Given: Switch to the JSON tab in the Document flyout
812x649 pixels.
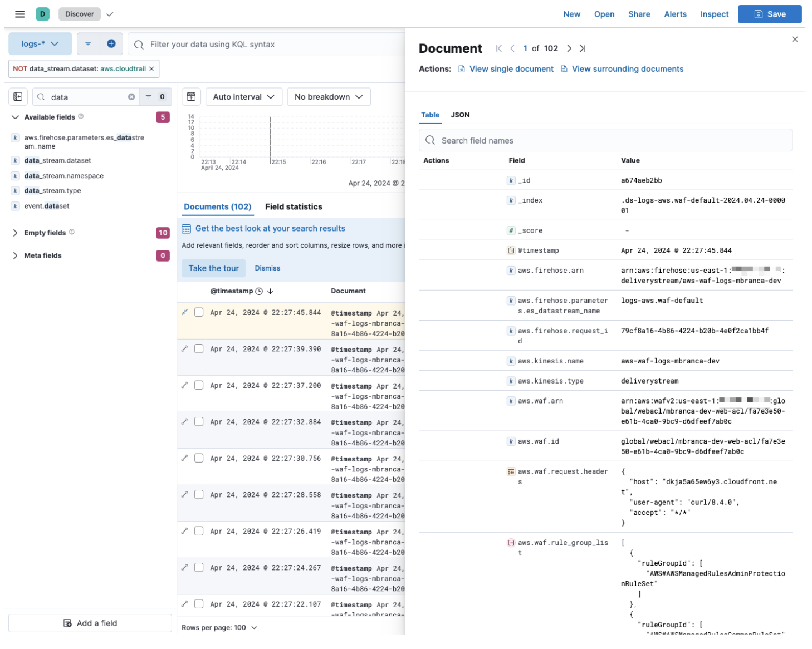Looking at the screenshot, I should 460,115.
